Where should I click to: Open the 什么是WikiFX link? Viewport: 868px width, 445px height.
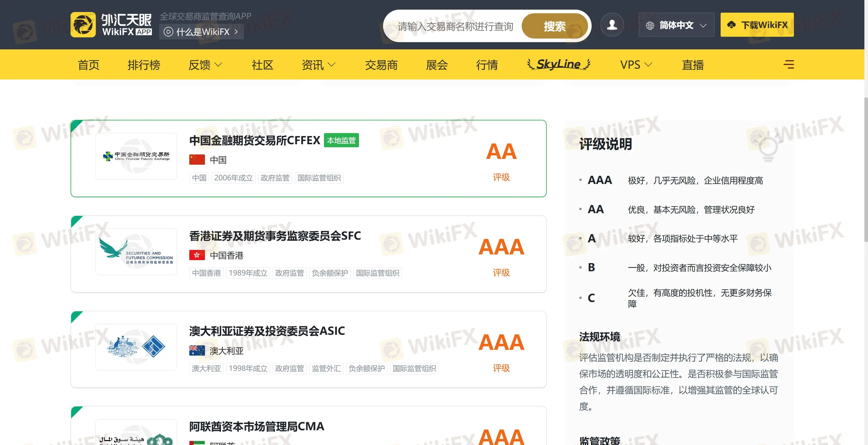coord(202,32)
